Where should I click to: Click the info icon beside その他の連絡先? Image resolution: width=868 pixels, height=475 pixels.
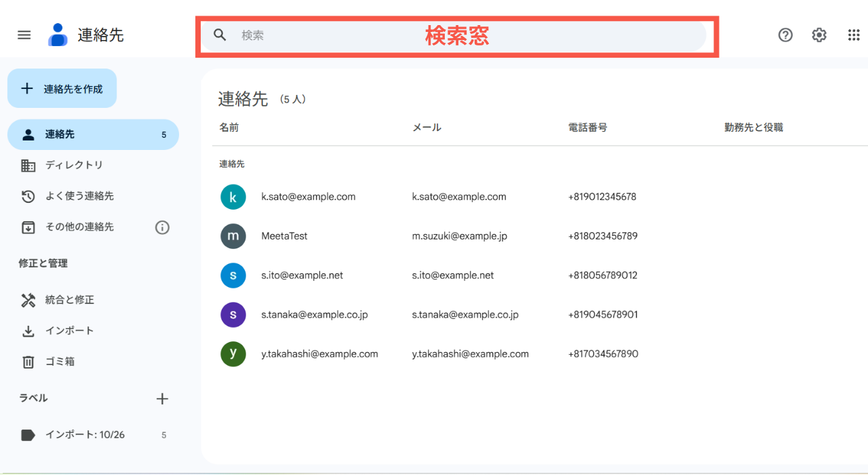tap(162, 227)
